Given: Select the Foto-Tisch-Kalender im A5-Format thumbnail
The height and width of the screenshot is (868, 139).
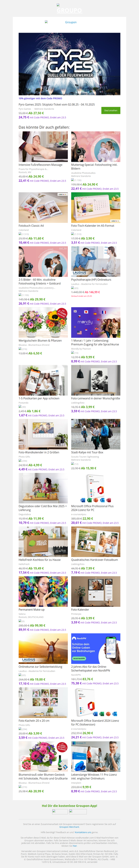Looking at the screenshot, I should 96,207.
